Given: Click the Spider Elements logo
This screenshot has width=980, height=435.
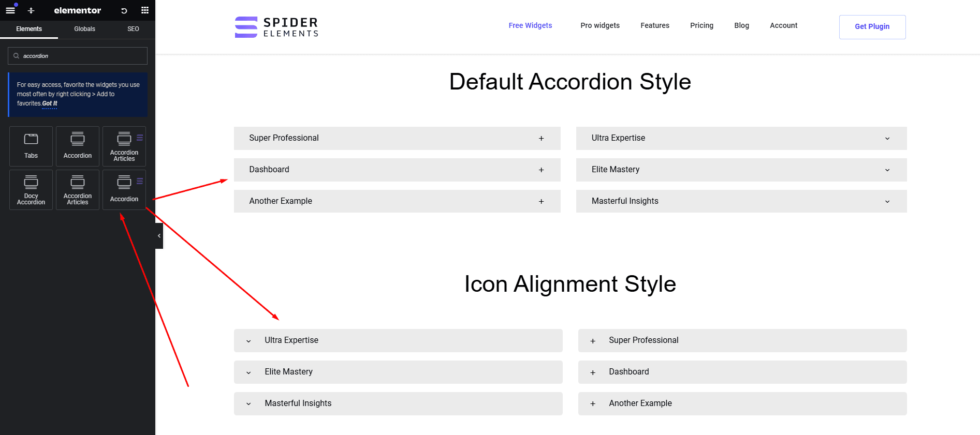Looking at the screenshot, I should point(276,27).
